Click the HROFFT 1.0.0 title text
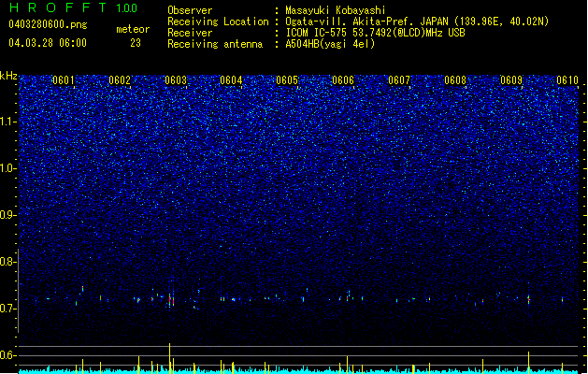Image resolution: width=588 pixels, height=374 pixels. coord(73,7)
